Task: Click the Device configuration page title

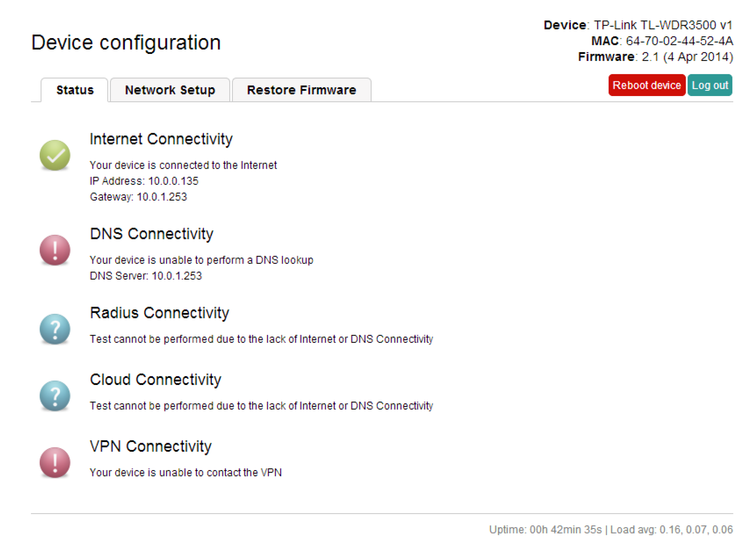Action: (x=126, y=43)
